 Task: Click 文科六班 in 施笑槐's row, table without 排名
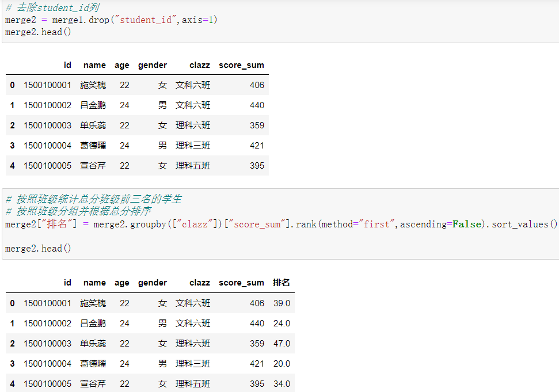(x=193, y=85)
